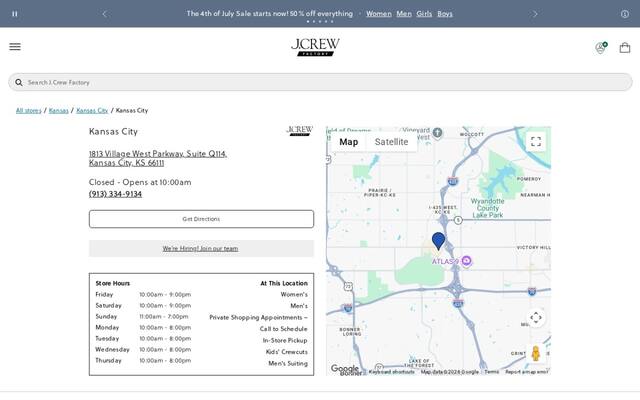The height and width of the screenshot is (400, 640).
Task: Pause the promo banner carousel
Action: point(15,14)
